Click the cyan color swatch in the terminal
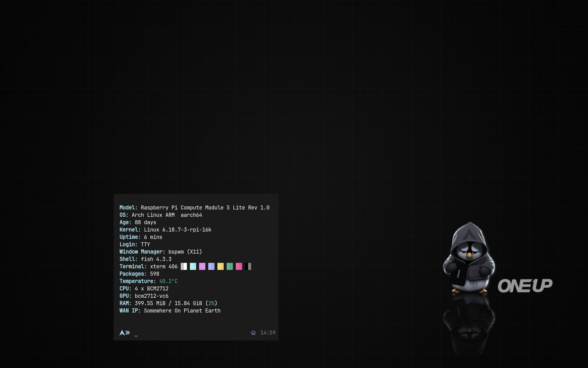 click(193, 266)
